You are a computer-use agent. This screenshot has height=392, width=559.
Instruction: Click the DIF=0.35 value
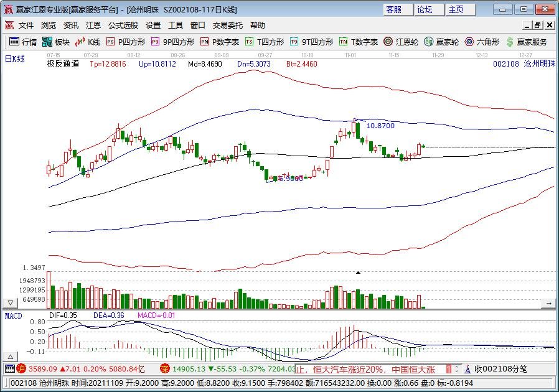pos(63,315)
